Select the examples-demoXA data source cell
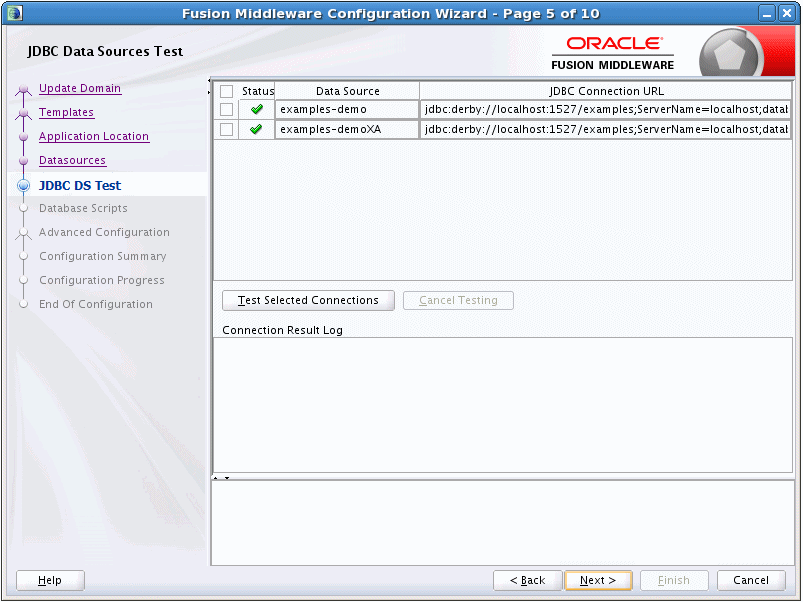 coord(347,130)
